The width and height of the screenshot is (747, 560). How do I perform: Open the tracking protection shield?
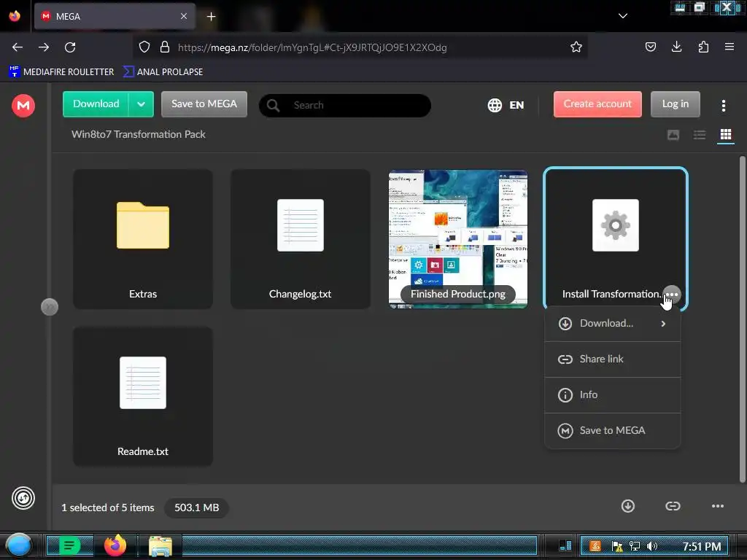coord(144,47)
